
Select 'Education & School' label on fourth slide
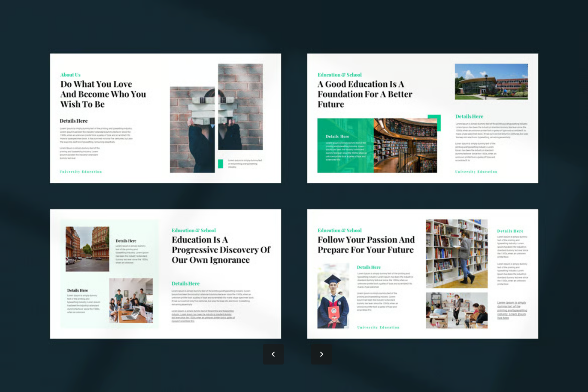339,231
